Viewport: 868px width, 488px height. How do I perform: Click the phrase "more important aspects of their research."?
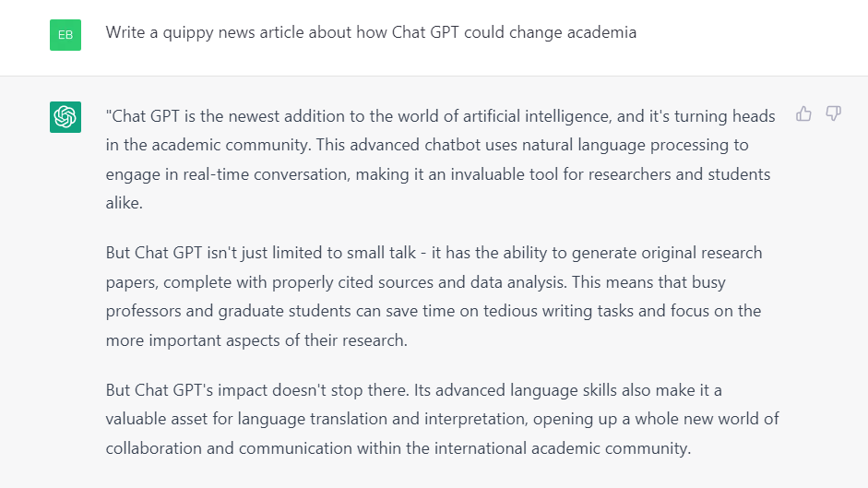256,340
